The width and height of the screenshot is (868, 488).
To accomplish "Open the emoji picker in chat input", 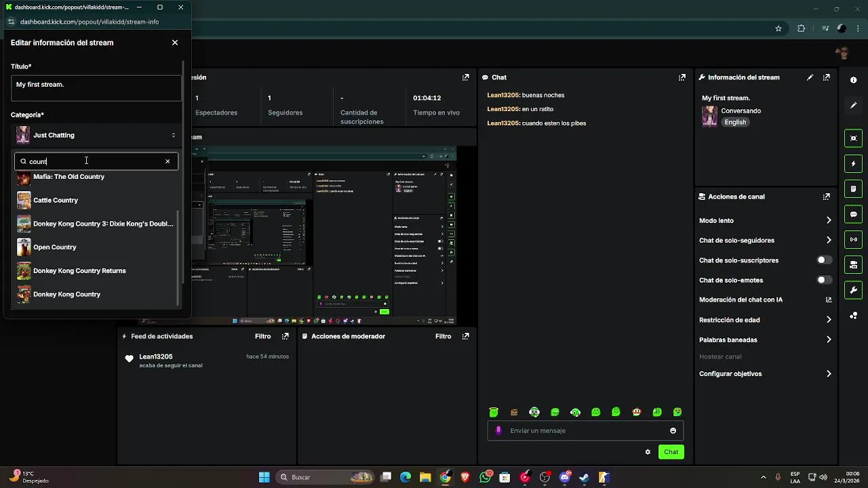I will coord(673,430).
